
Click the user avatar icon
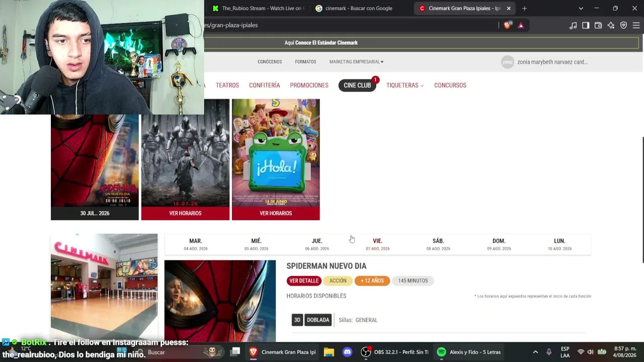(508, 62)
